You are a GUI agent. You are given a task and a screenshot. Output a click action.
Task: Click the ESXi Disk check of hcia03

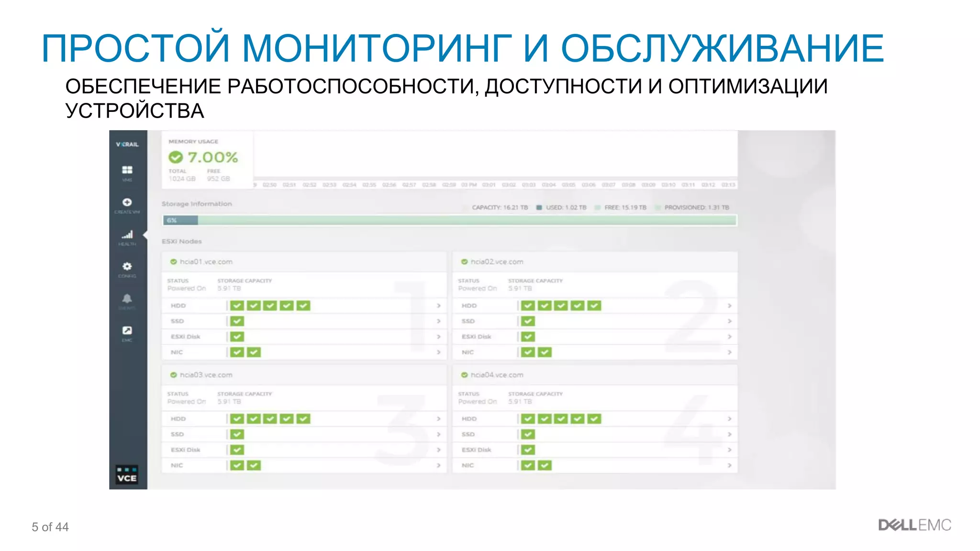(x=237, y=450)
